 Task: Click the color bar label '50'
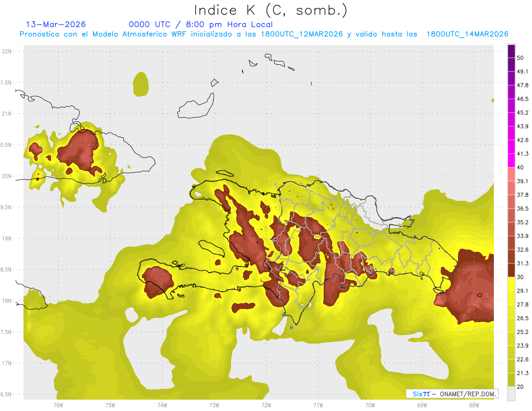point(520,58)
